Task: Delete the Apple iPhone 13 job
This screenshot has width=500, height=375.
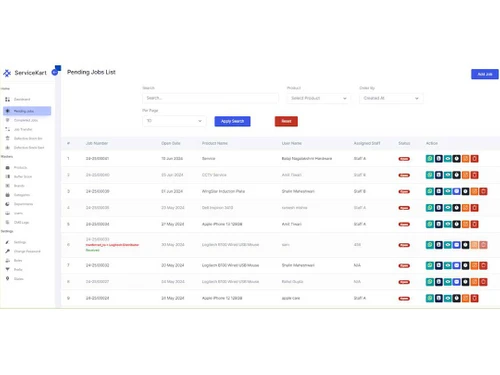Action: click(474, 224)
